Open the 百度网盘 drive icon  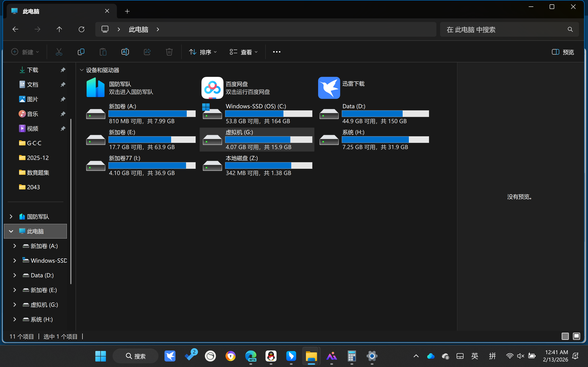pos(212,88)
